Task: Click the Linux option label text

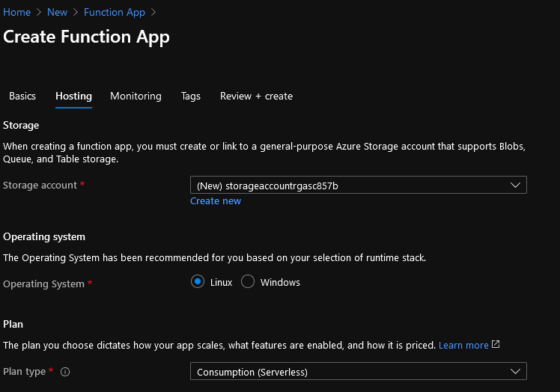Action: click(222, 283)
